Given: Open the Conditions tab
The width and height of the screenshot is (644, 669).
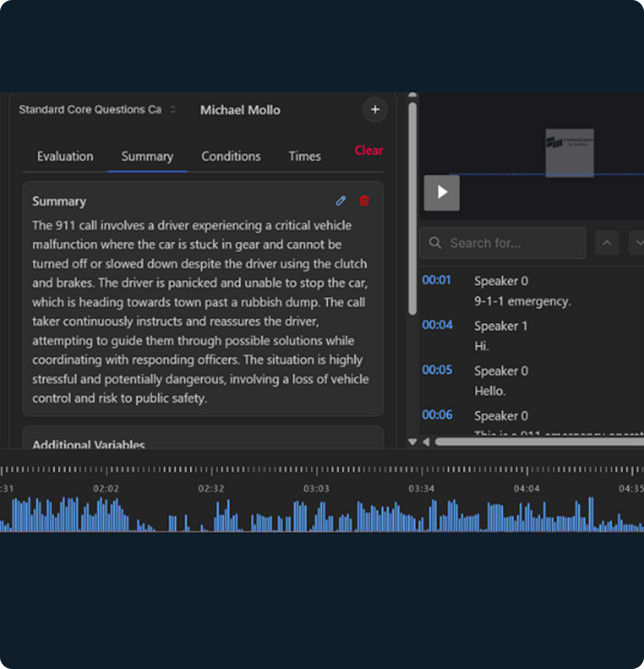Looking at the screenshot, I should (231, 156).
